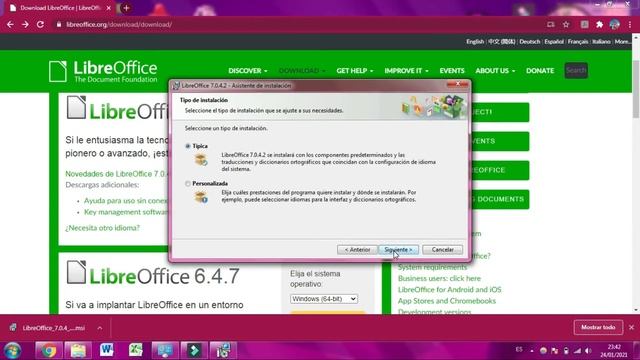Bookmark this page with the star icon
This screenshot has height=360, width=640.
tap(566, 24)
